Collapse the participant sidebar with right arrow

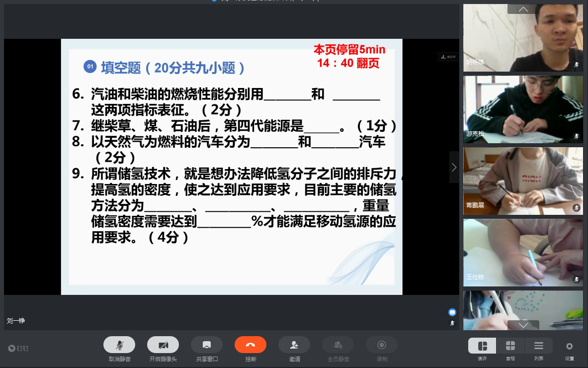454,168
